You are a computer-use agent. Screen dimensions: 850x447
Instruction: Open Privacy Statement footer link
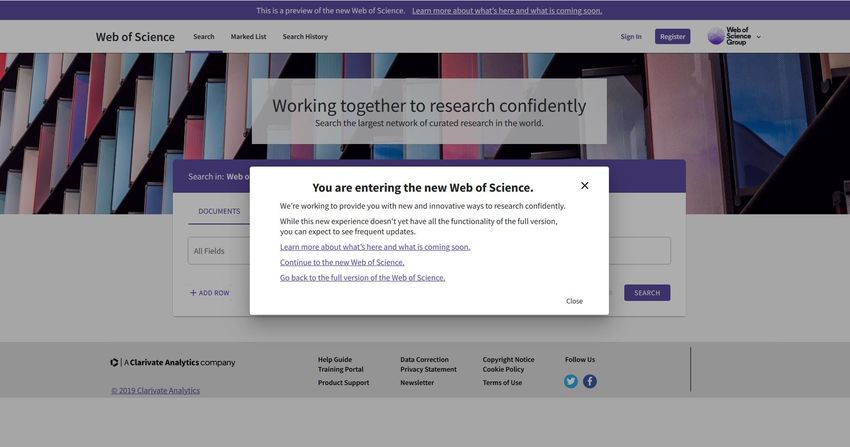click(x=428, y=369)
